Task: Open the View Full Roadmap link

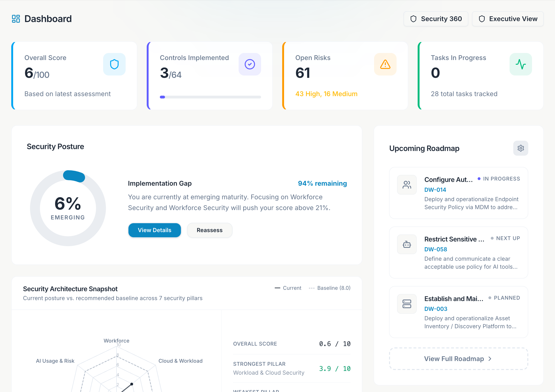Action: pyautogui.click(x=458, y=359)
